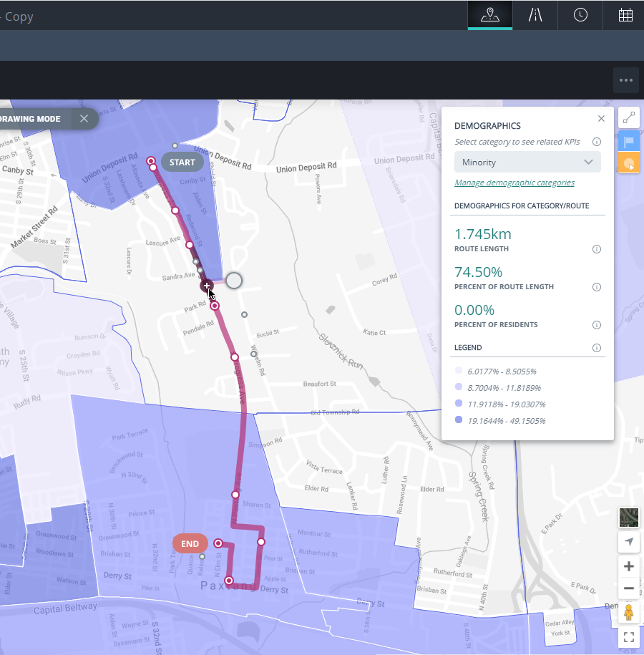Click the clock history icon

click(x=580, y=15)
